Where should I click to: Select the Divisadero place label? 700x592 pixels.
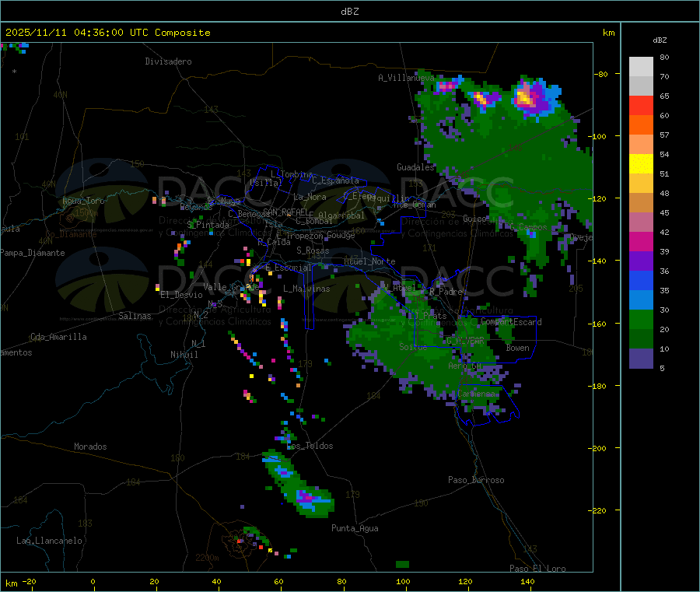(x=168, y=61)
